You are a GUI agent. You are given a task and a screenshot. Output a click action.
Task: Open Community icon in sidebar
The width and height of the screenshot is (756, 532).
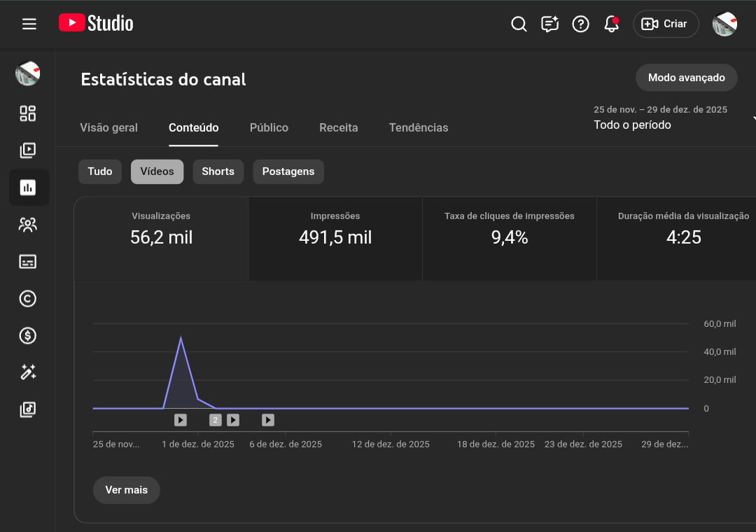28,225
